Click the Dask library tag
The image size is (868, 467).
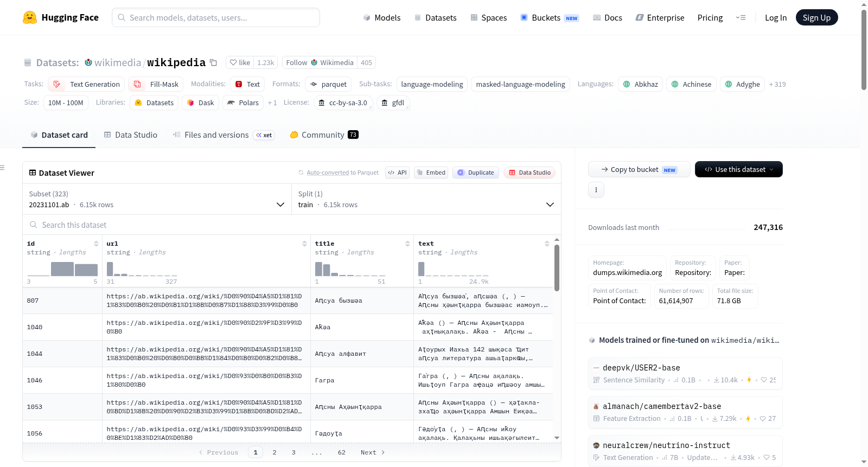click(200, 103)
